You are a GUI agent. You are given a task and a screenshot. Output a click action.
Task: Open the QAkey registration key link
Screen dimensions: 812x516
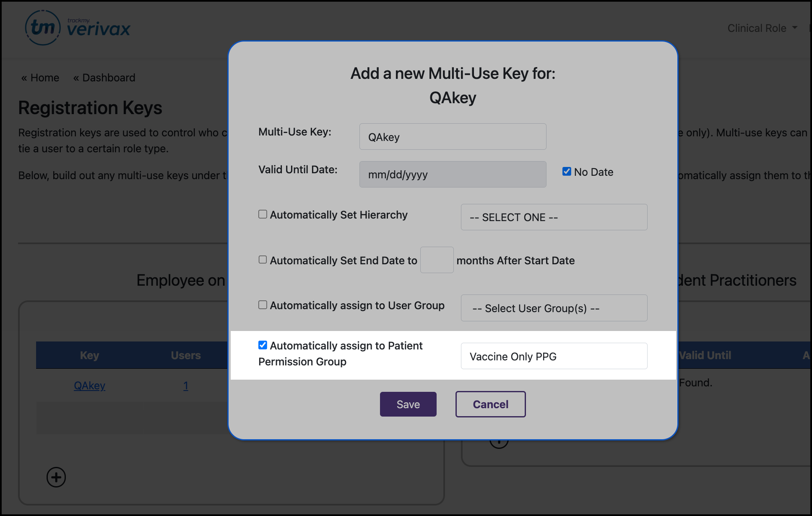[89, 386]
